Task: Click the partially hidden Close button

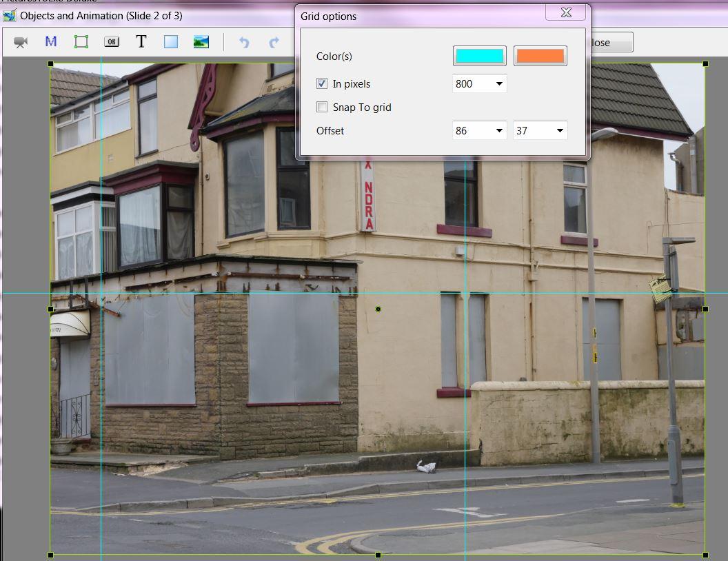Action: point(611,43)
